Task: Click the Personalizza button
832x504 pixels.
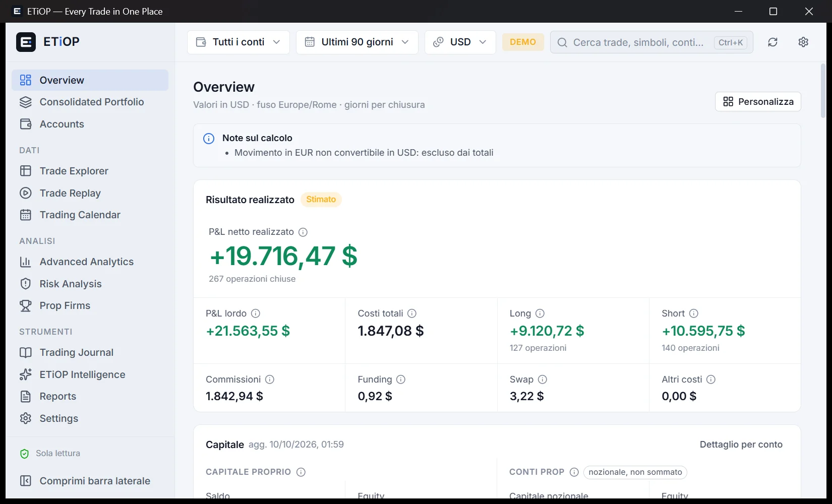Action: (x=758, y=102)
